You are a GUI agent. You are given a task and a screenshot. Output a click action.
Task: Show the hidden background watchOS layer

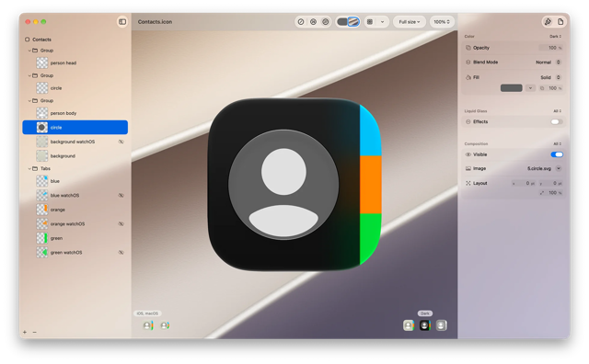pyautogui.click(x=121, y=142)
